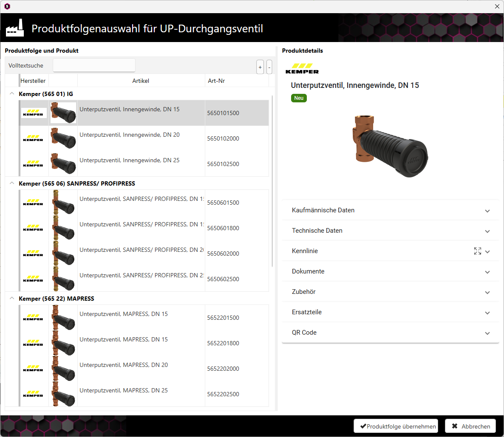This screenshot has height=437, width=504.
Task: Click the Artikel column header
Action: [141, 81]
